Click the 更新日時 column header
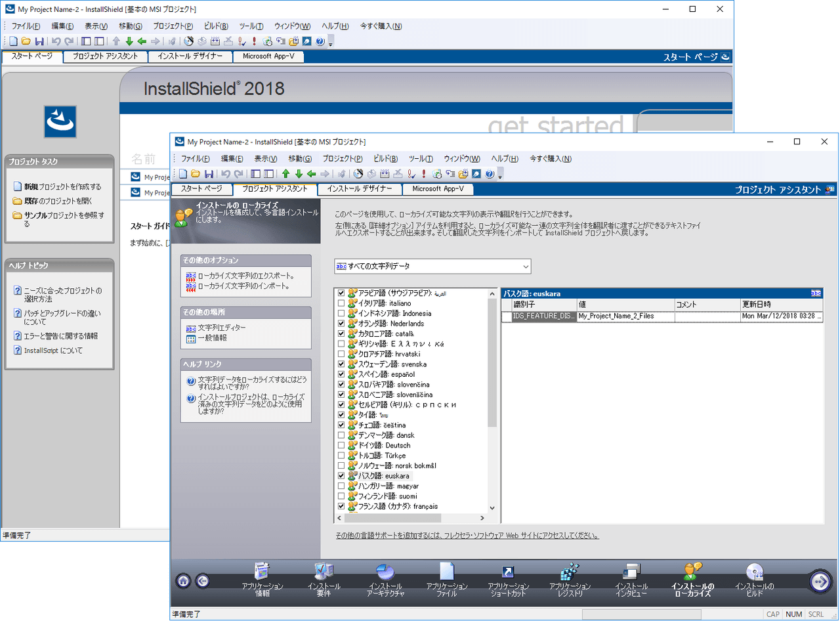The image size is (840, 621). [x=781, y=305]
